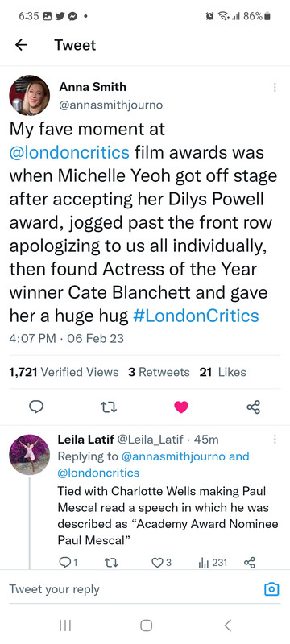
Task: Open Anna Smith's profile picture
Action: [x=29, y=95]
